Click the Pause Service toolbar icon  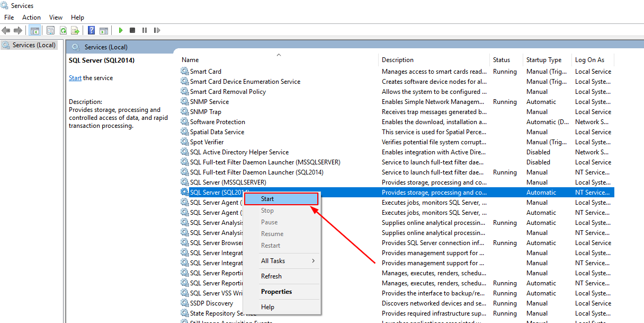coord(145,30)
